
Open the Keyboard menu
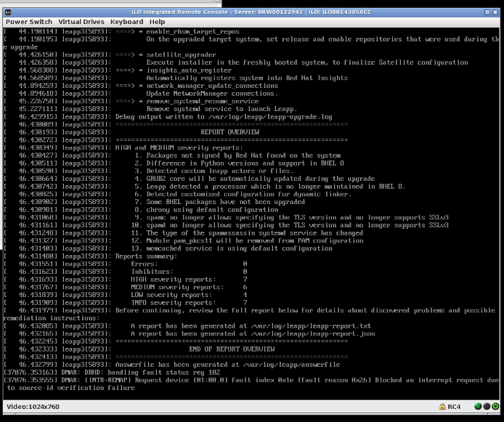coord(126,22)
